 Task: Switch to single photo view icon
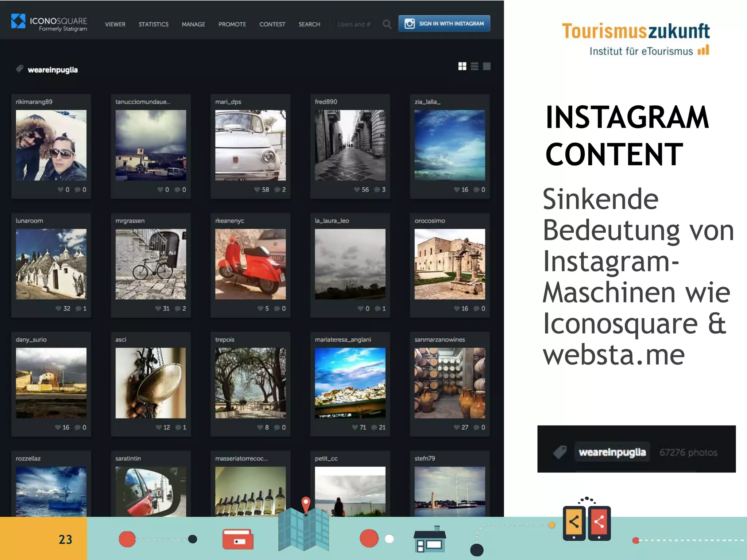487,66
